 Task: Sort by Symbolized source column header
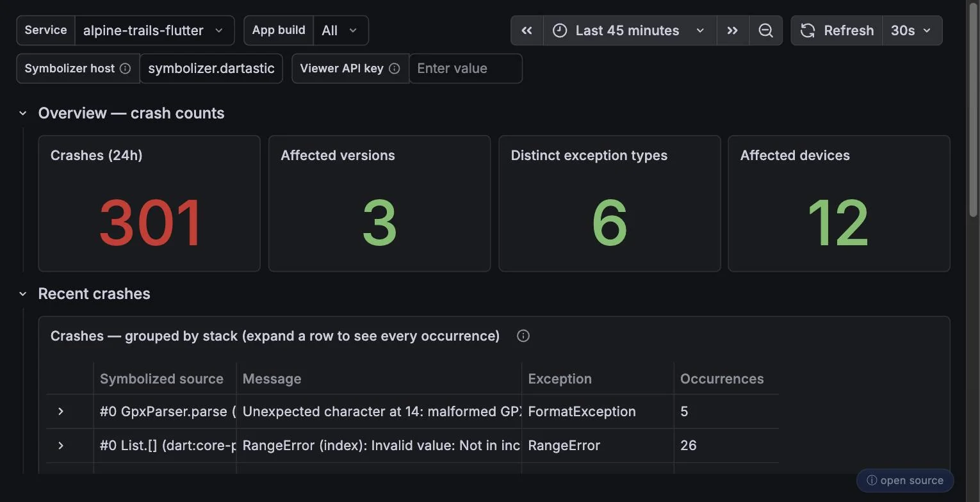[x=162, y=378]
